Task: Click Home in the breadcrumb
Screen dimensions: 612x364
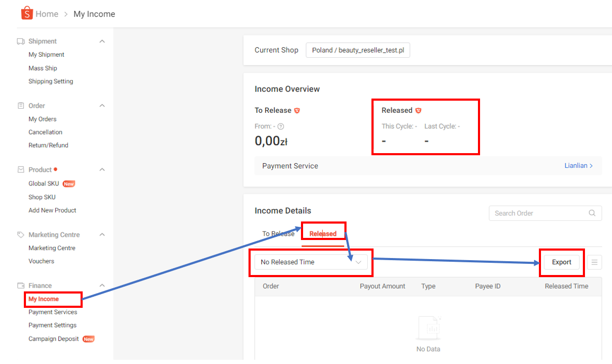Action: [x=47, y=14]
